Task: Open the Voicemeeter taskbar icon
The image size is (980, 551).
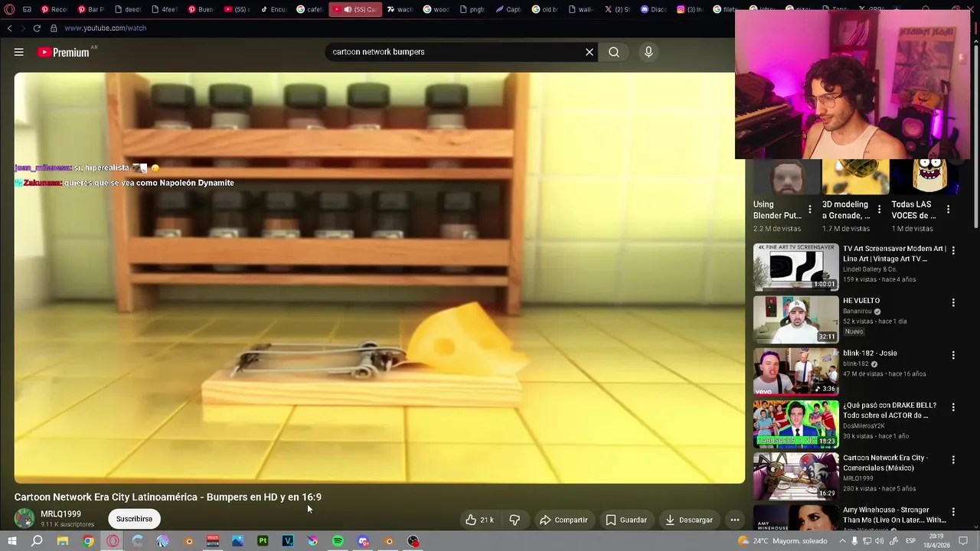Action: (x=213, y=541)
